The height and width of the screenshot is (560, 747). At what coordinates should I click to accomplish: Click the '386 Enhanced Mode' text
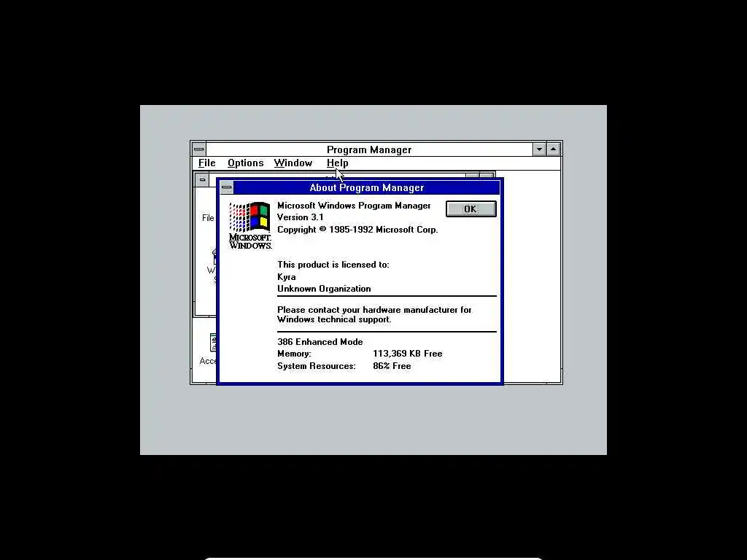click(x=320, y=342)
